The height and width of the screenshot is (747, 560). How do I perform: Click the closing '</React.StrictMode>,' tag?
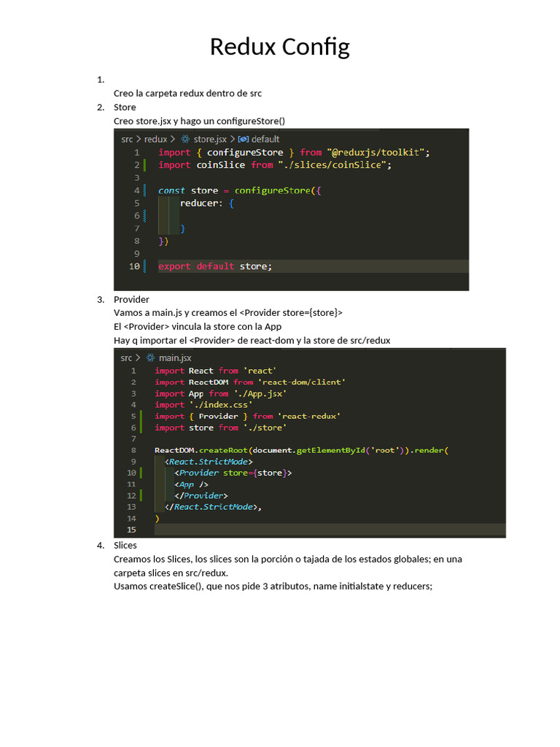coord(213,507)
